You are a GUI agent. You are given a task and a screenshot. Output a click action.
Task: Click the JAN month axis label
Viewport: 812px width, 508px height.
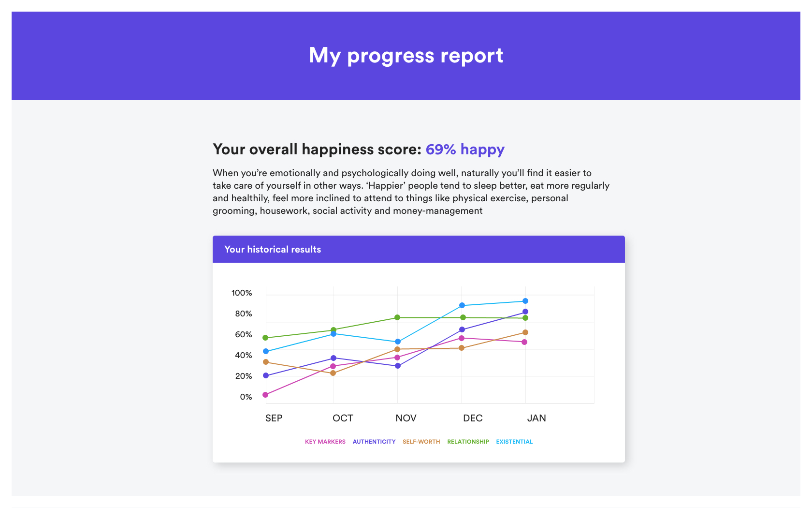[x=536, y=418]
